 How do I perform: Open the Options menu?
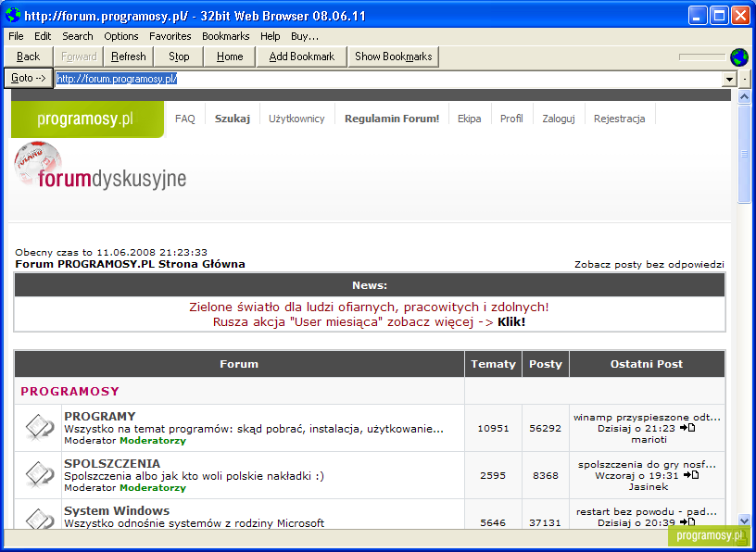(121, 36)
